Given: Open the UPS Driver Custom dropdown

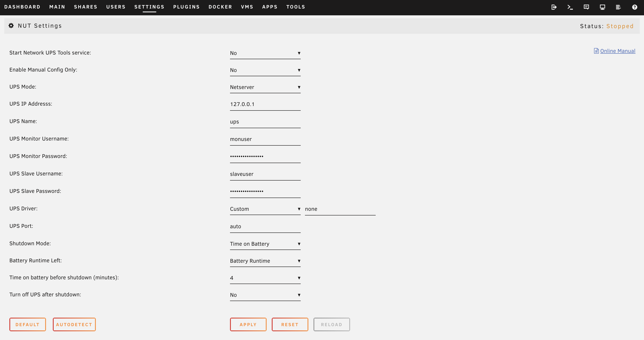Looking at the screenshot, I should pos(265,209).
